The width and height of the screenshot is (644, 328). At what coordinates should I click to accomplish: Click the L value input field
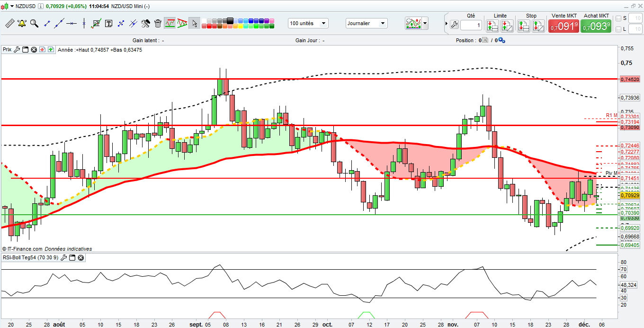point(635,29)
